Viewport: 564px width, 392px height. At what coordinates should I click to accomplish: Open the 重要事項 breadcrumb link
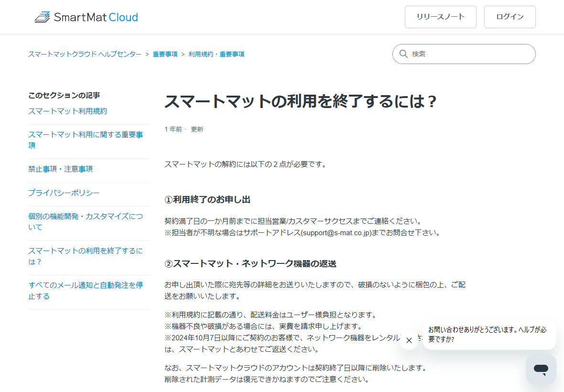click(165, 54)
